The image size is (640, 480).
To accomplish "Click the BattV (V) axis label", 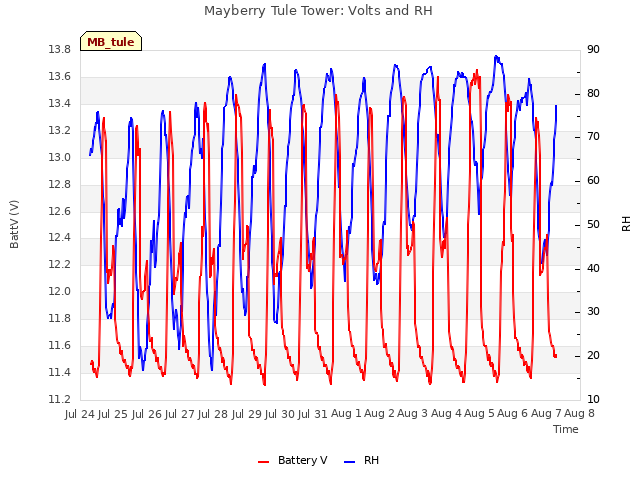I will coord(14,224).
